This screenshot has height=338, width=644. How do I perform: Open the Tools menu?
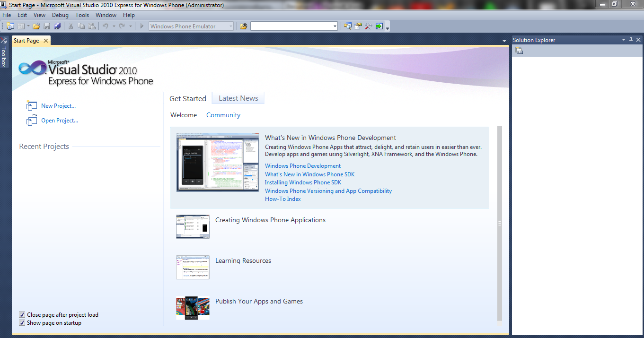(82, 15)
